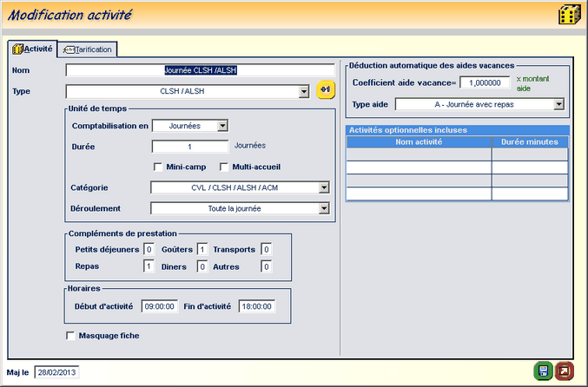Screen dimensions: 588x387
Task: Select the Activité tab
Action: [x=32, y=49]
